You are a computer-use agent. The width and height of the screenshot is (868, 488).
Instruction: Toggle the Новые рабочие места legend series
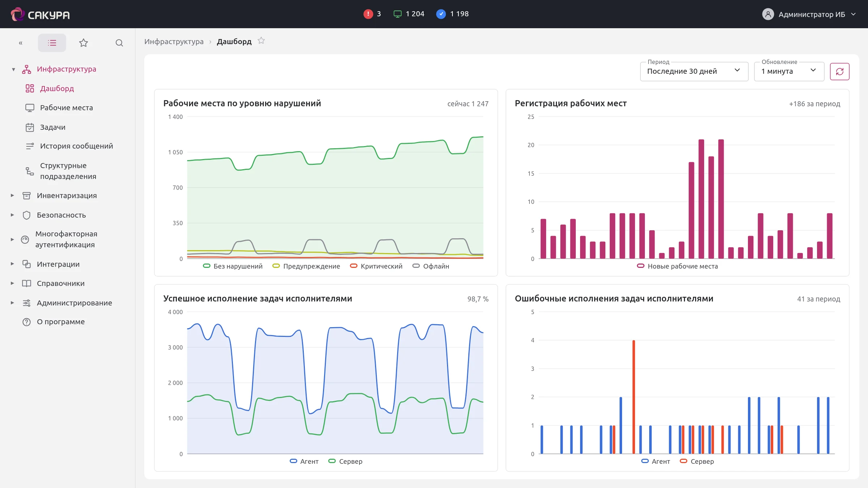tap(677, 266)
